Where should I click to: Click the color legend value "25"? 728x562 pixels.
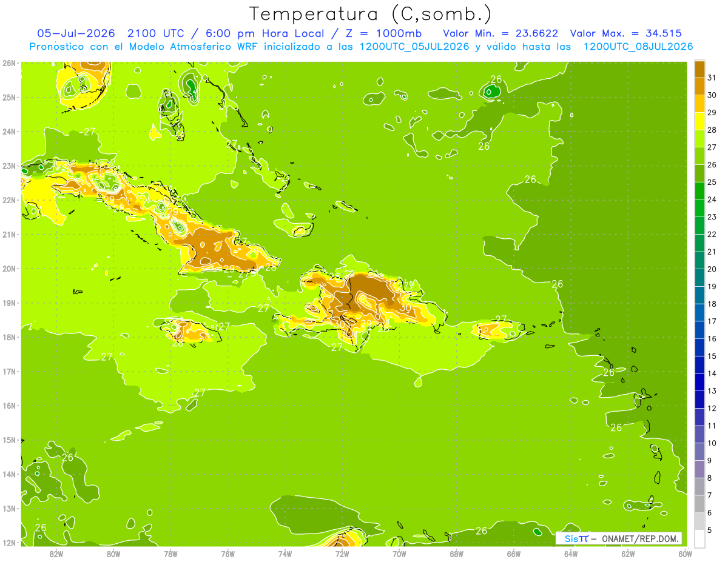[712, 182]
